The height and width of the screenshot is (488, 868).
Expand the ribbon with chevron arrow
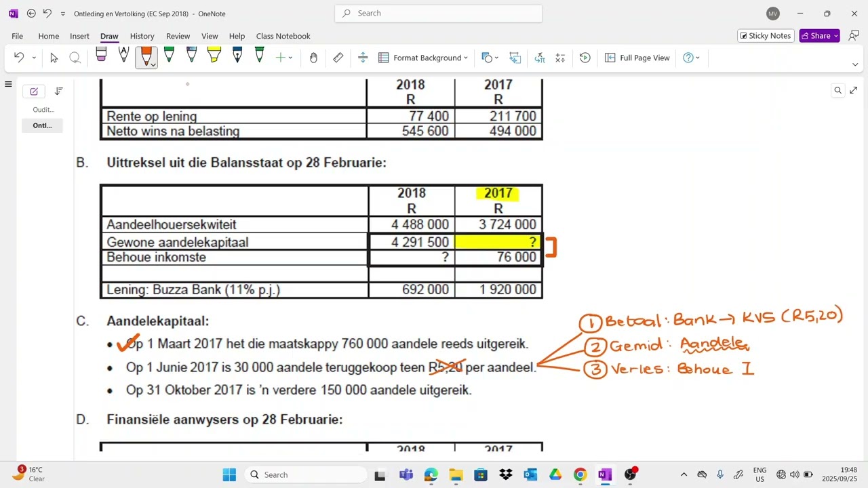point(855,65)
